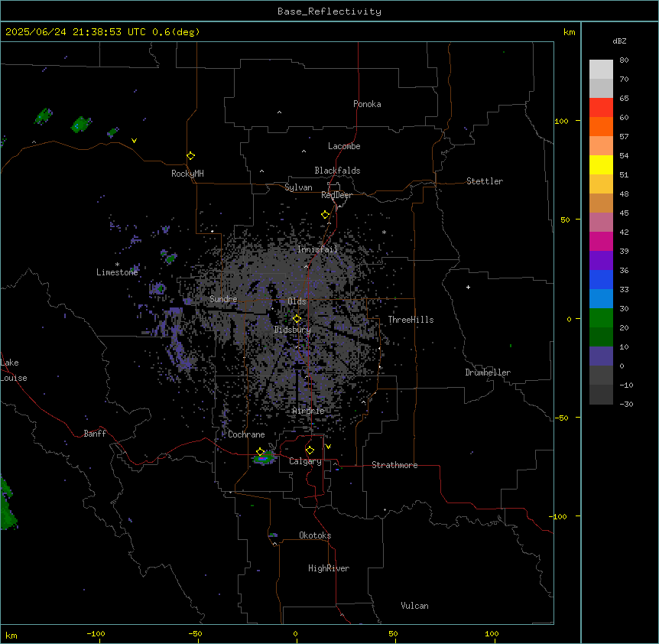Click the 80 value on the dBZ scale

[624, 60]
